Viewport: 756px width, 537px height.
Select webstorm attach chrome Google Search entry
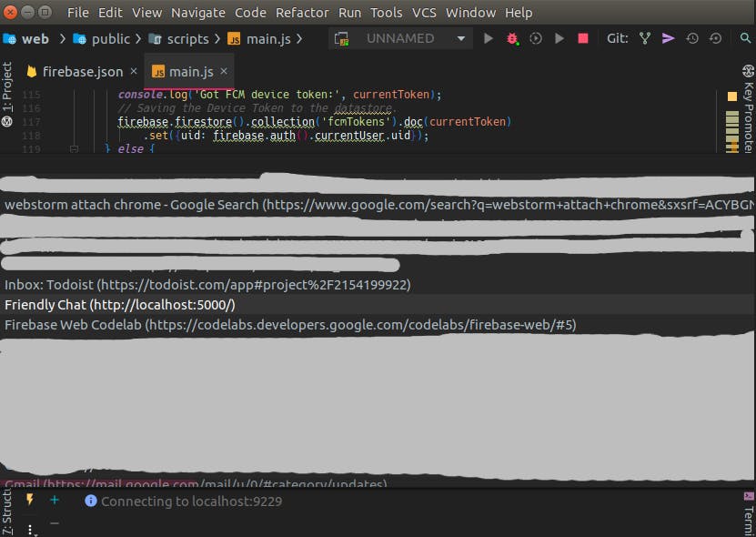(x=378, y=205)
